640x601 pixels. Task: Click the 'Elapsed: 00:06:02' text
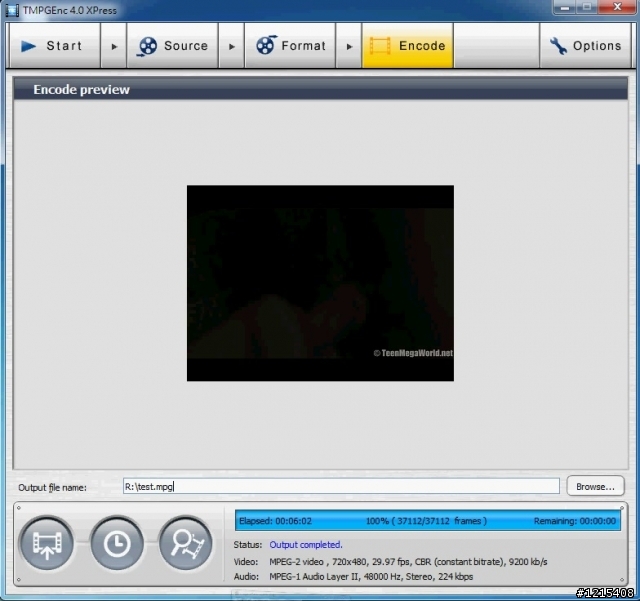pos(275,521)
